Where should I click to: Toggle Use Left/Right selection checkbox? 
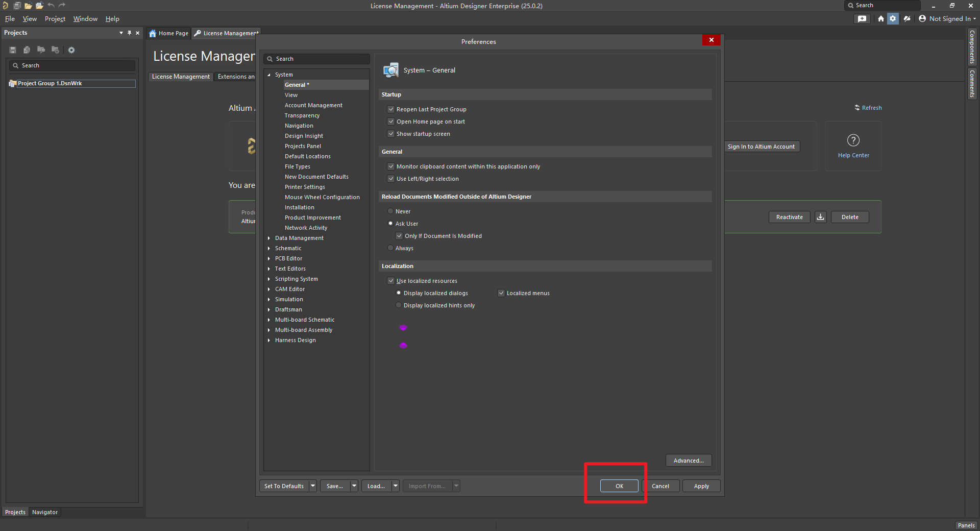point(391,179)
